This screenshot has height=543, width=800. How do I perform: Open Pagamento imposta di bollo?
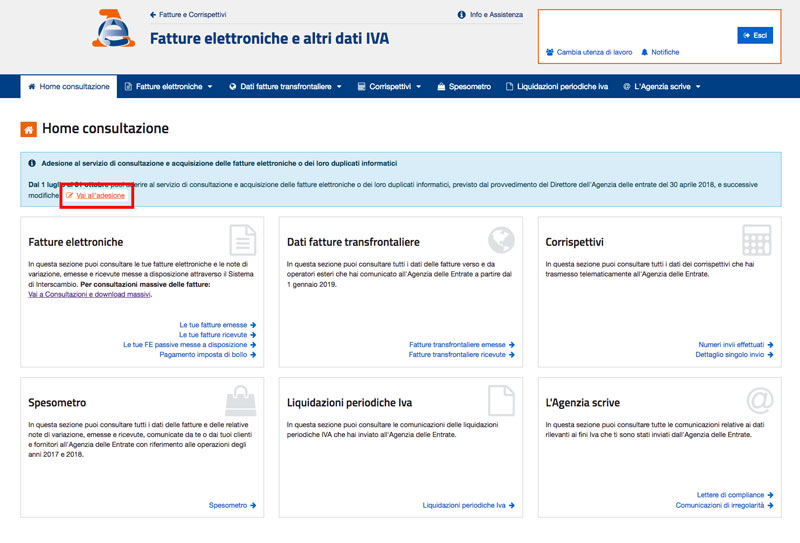208,355
